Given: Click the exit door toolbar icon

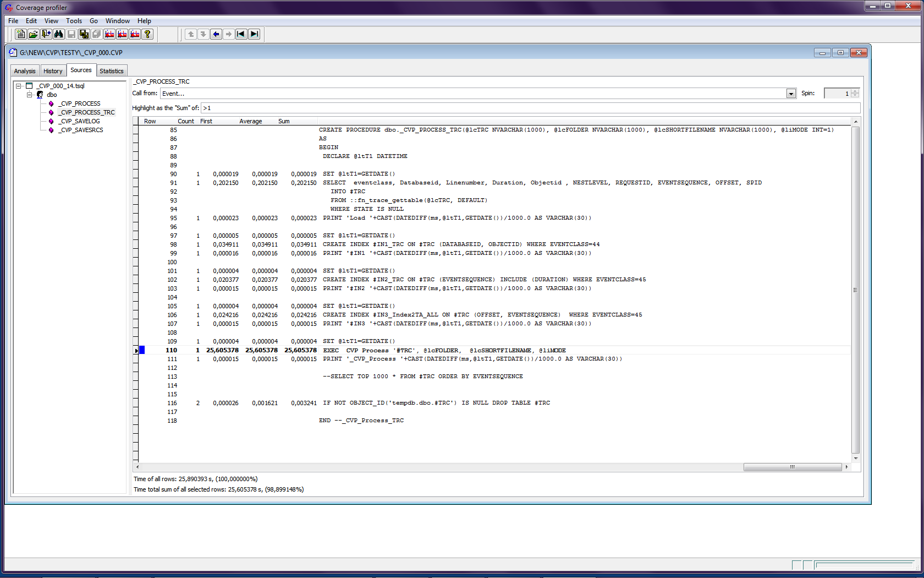Looking at the screenshot, I should point(46,34).
